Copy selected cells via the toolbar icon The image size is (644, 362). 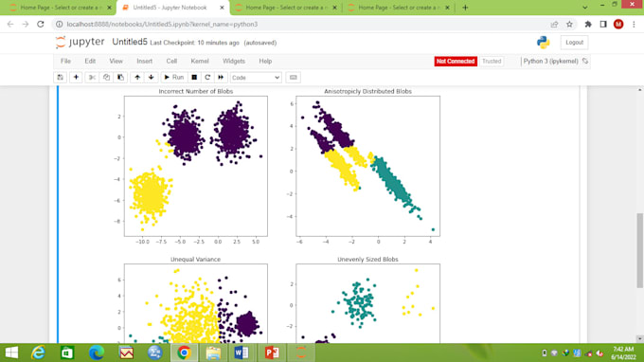tap(106, 78)
